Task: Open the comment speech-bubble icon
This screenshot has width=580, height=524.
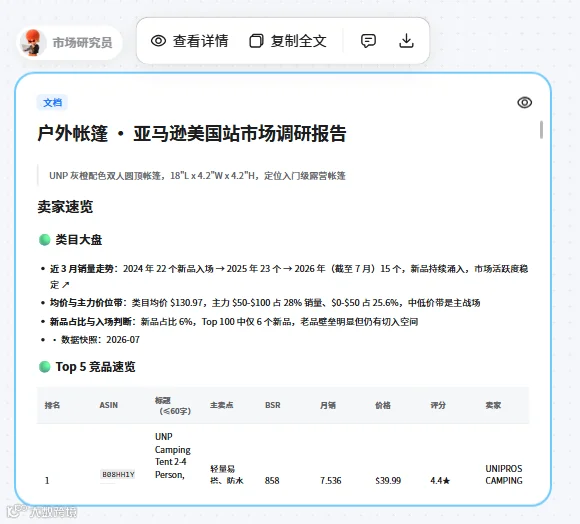Action: click(x=368, y=41)
